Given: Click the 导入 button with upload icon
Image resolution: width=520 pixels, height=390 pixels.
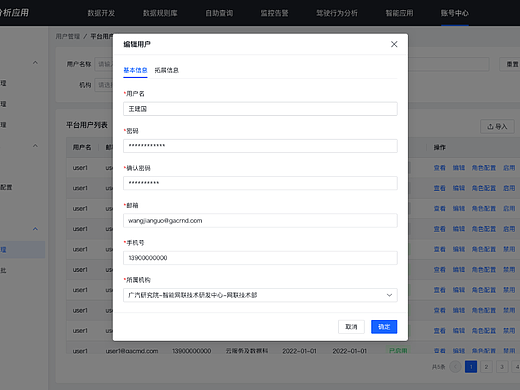Looking at the screenshot, I should 497,127.
